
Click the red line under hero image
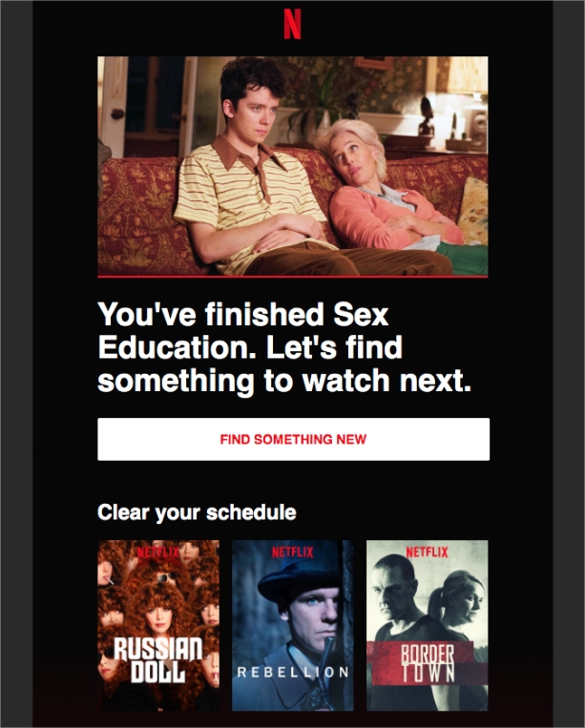tap(292, 277)
